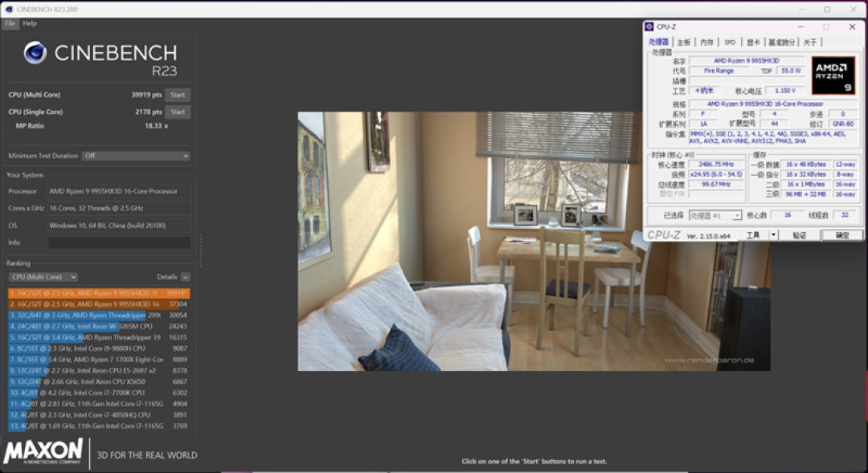Viewport: 868px width, 473px height.
Task: Click the rendered room preview image
Action: click(x=534, y=241)
